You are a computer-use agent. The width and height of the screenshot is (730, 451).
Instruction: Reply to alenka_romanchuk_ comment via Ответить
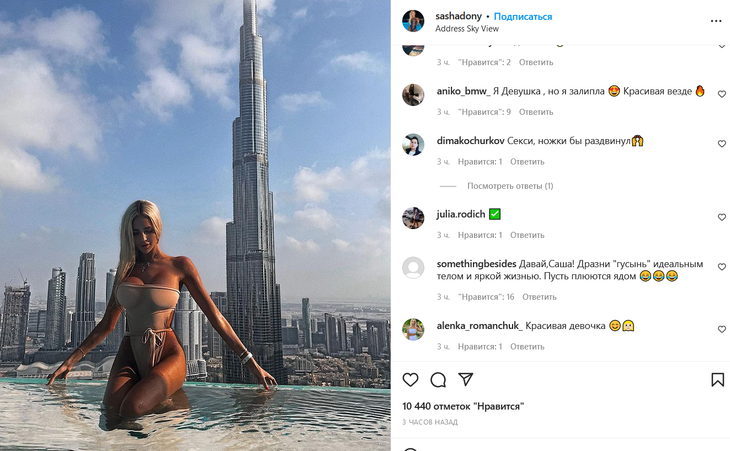tap(527, 346)
